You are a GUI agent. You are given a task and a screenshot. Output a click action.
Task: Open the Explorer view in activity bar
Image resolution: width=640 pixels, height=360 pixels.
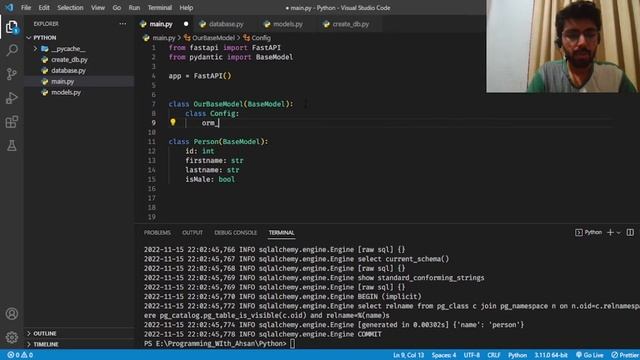pos(12,27)
